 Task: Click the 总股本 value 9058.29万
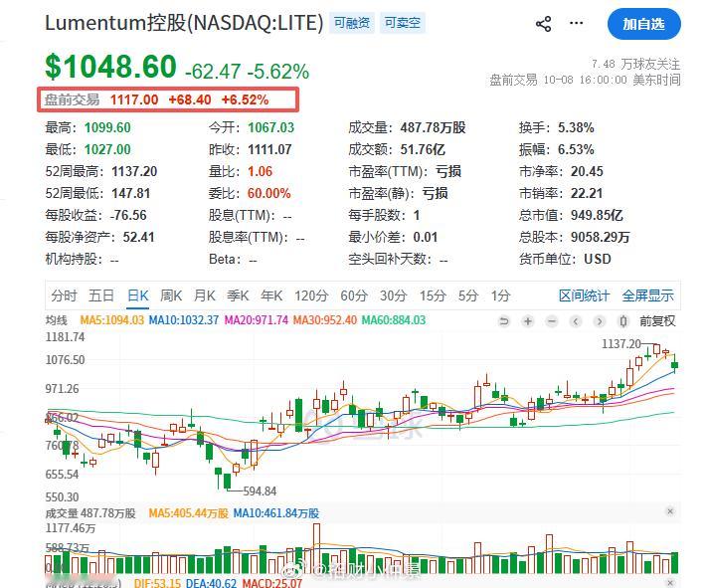click(601, 237)
